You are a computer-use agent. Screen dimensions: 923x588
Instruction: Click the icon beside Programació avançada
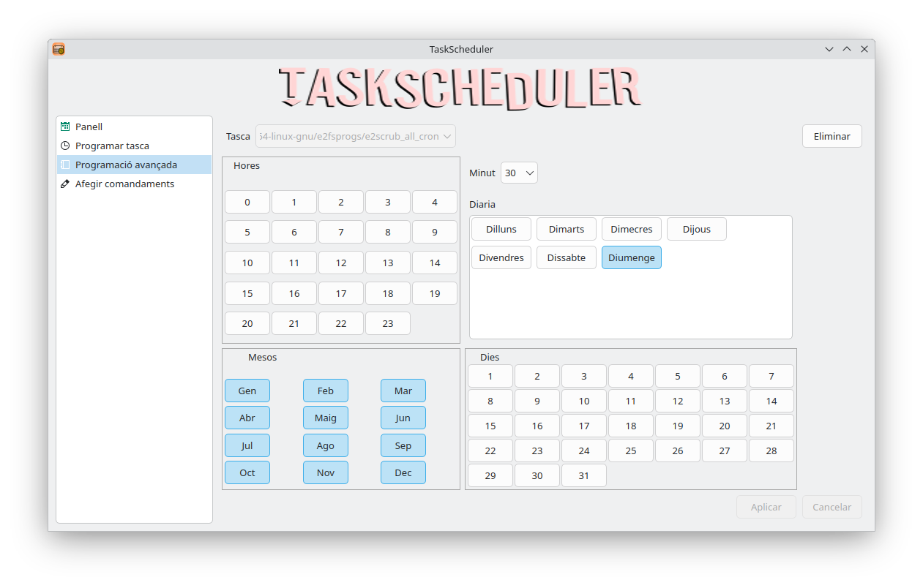click(65, 165)
